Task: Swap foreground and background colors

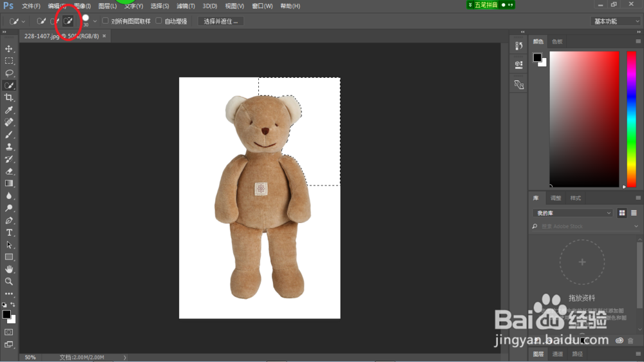Action: point(13,305)
